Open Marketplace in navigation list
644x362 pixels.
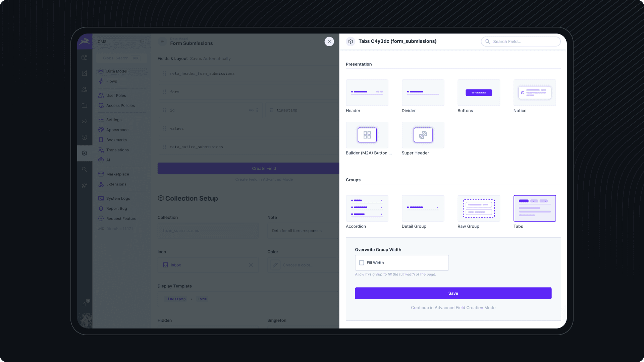click(122, 174)
